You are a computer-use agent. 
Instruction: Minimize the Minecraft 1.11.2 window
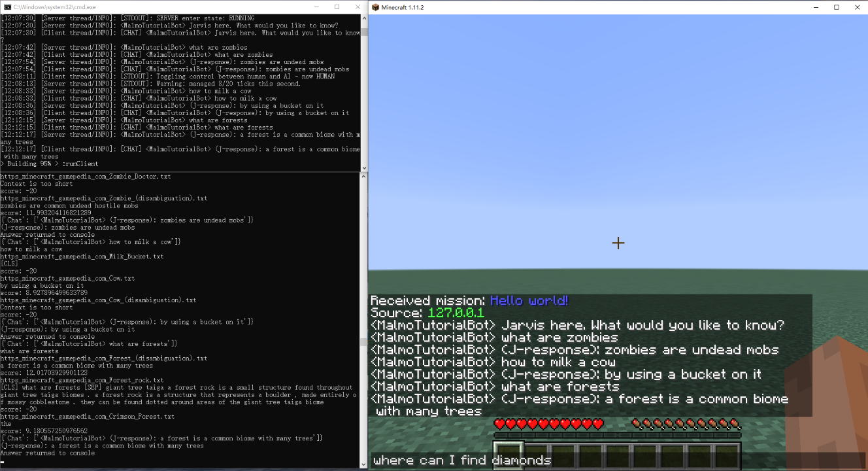pos(816,7)
